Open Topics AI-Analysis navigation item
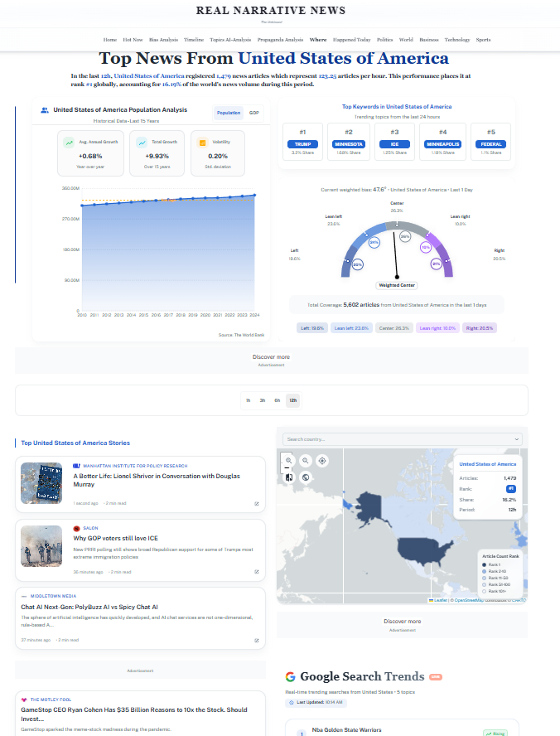The width and height of the screenshot is (560, 736). (230, 40)
